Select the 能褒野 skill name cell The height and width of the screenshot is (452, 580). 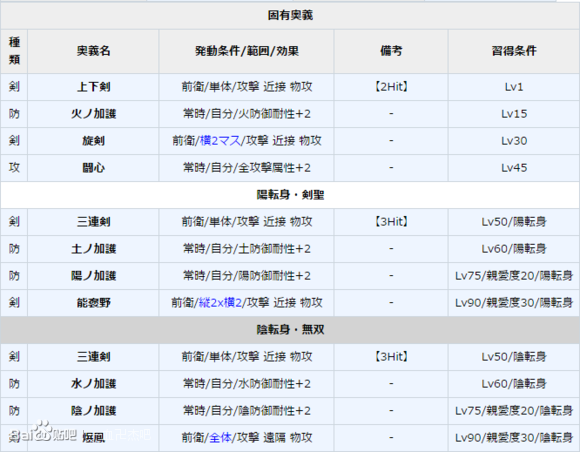93,303
